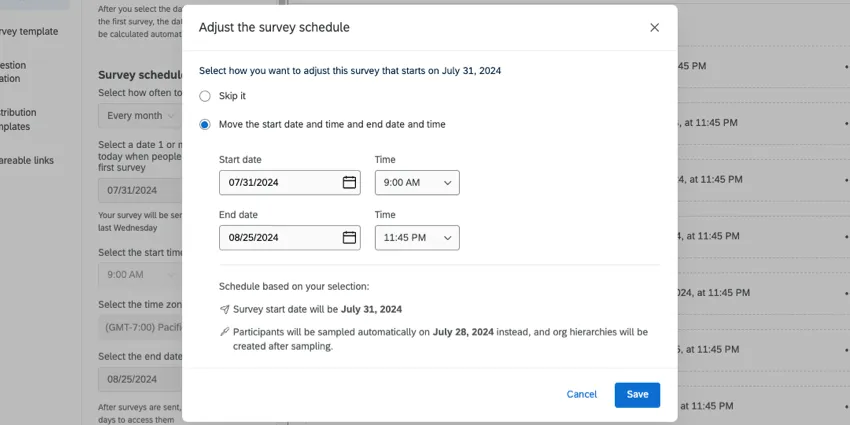Click the paper plane survey start icon

[225, 309]
